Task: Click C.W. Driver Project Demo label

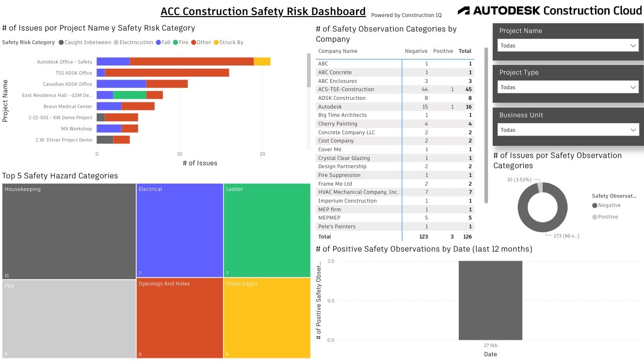Action: [64, 140]
